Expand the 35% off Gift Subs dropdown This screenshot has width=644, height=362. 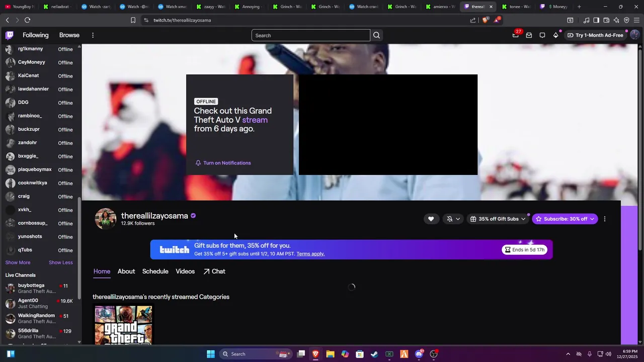pyautogui.click(x=498, y=219)
